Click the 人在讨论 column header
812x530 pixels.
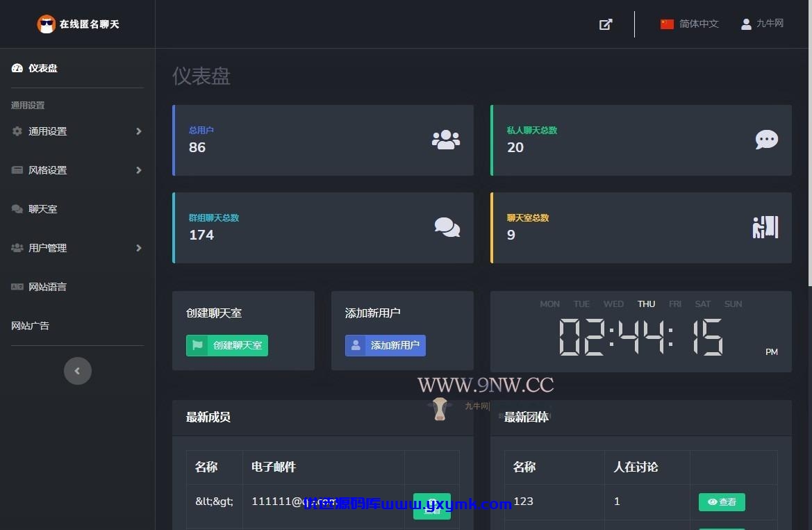coord(636,467)
